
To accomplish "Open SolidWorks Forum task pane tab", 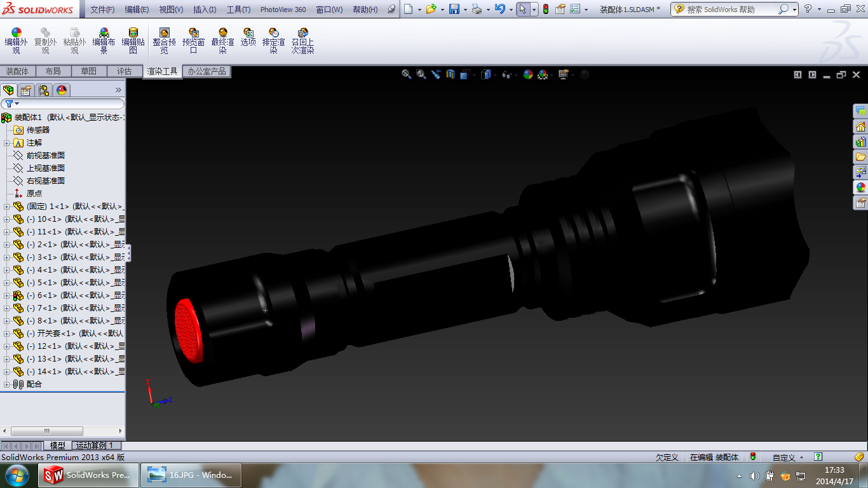I will [861, 111].
